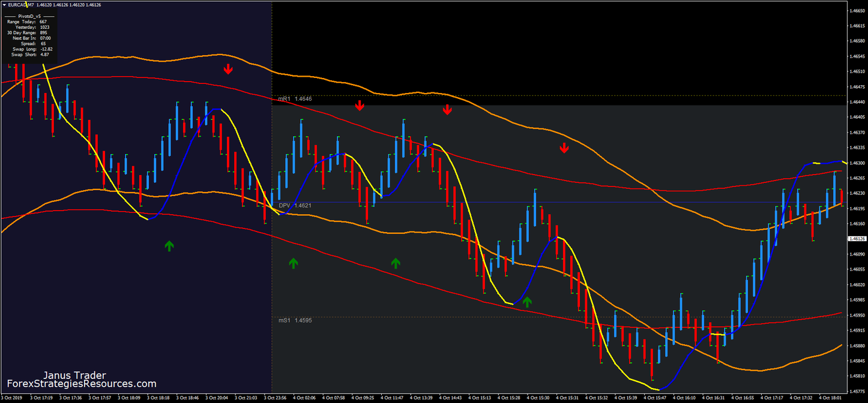
Task: Click the red down arrow above 3 Oct 20:04
Action: (228, 68)
